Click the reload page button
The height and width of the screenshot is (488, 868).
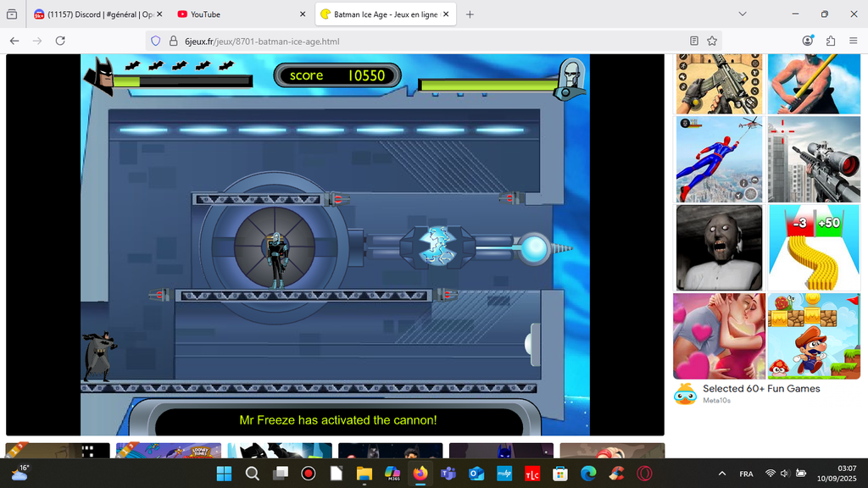tap(60, 41)
